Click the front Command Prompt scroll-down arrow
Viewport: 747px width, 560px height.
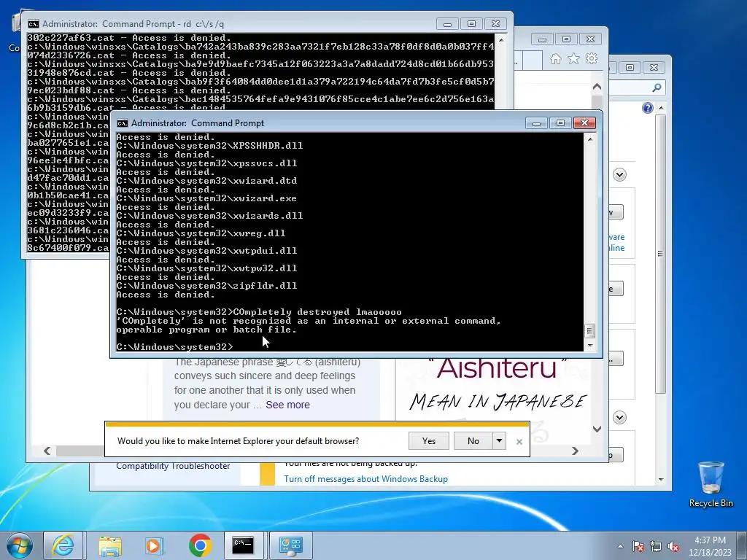(x=590, y=346)
